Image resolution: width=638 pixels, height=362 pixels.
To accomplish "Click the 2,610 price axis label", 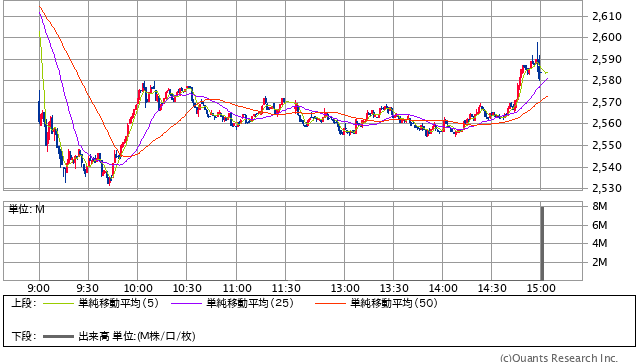I will pos(607,16).
